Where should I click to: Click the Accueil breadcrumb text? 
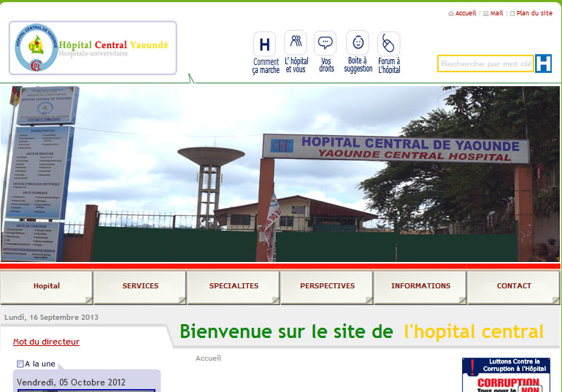tap(208, 358)
